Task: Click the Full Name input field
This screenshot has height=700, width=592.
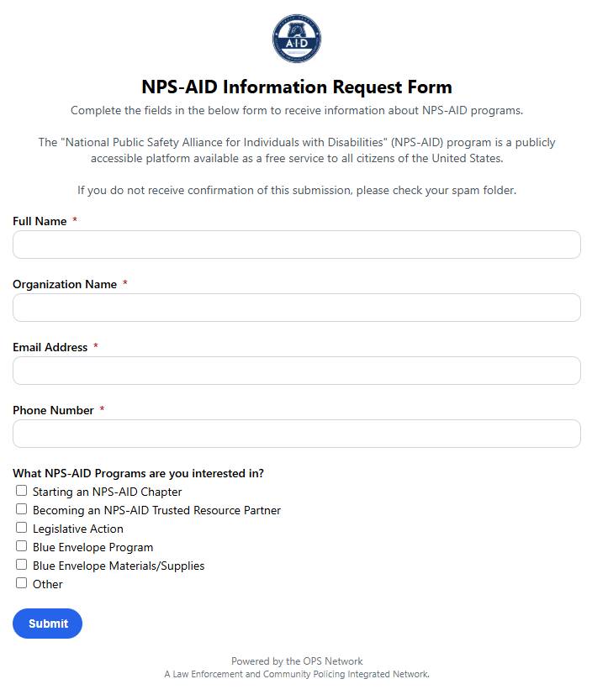Action: 296,245
